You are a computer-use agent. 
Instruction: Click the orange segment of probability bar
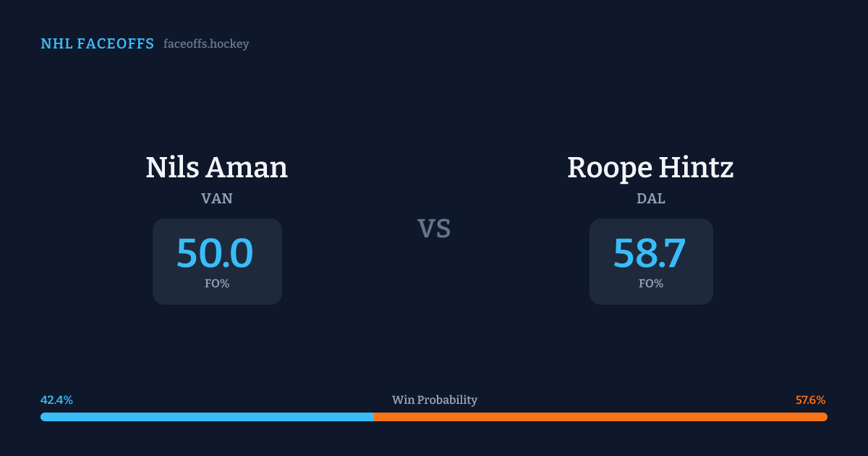click(x=600, y=417)
